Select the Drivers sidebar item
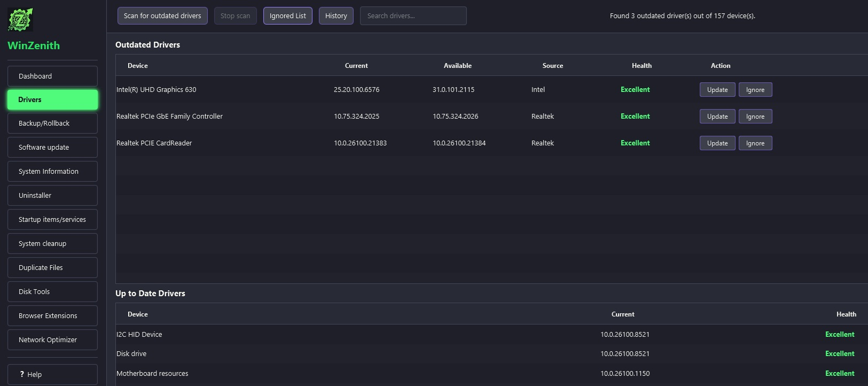 pyautogui.click(x=52, y=99)
